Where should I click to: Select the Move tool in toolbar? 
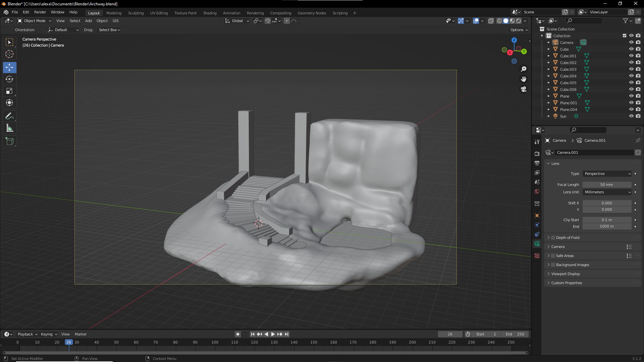point(9,67)
